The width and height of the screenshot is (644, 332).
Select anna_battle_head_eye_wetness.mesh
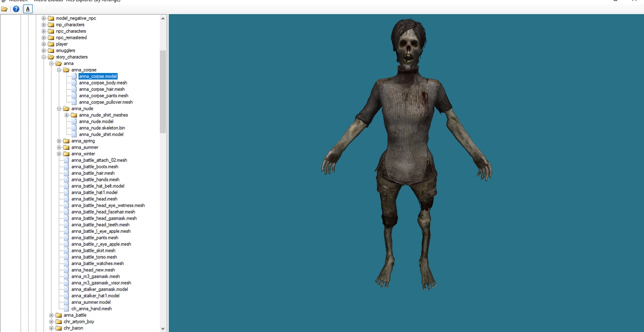pyautogui.click(x=108, y=206)
